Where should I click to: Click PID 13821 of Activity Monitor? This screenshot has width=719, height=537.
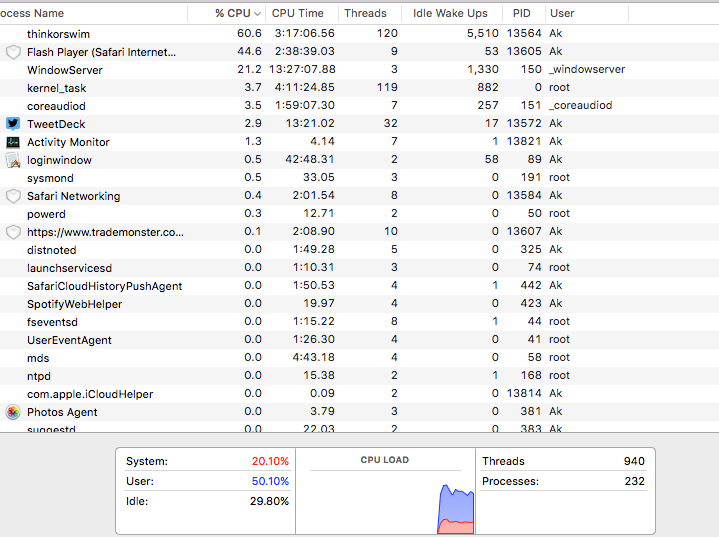click(x=524, y=141)
